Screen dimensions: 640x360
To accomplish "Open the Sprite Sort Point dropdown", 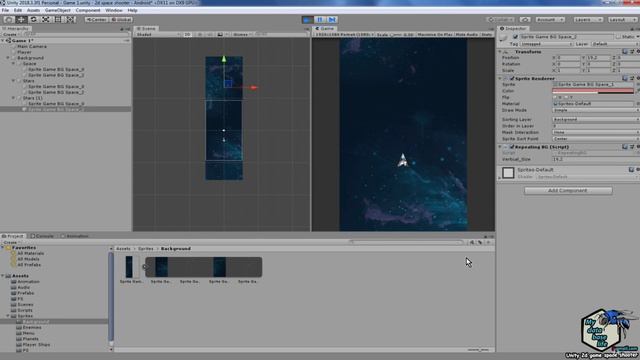I will (596, 139).
